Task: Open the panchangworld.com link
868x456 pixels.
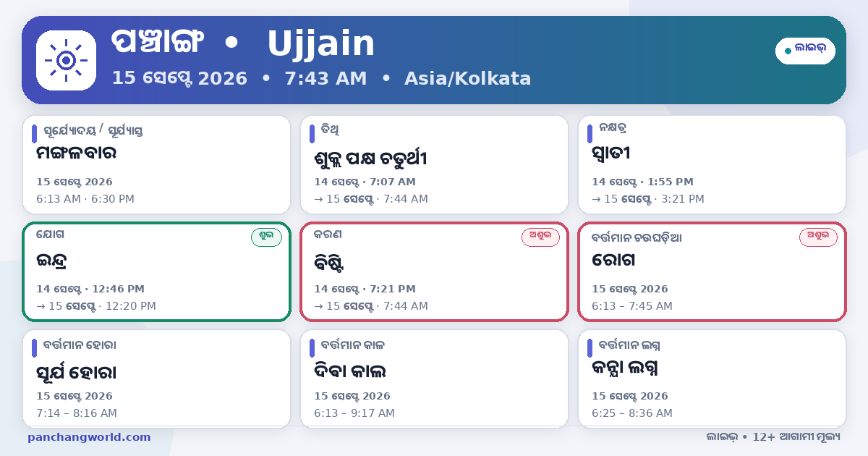Action: point(89,437)
